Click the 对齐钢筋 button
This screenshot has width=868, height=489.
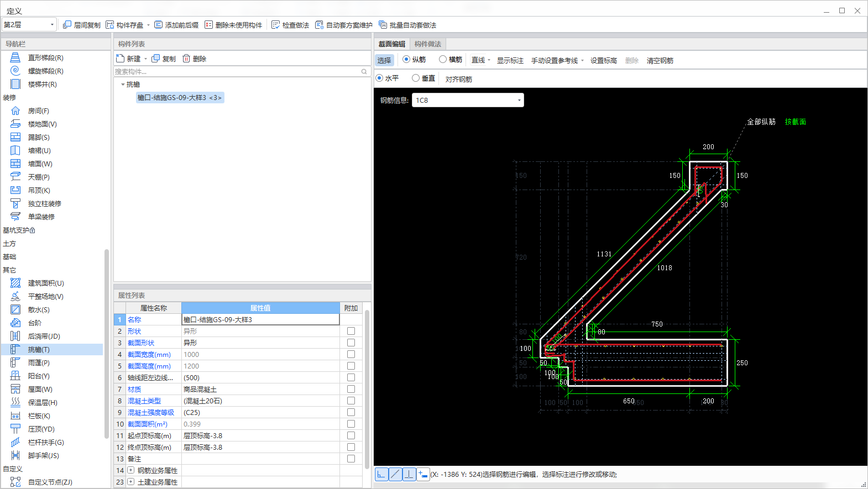[459, 79]
